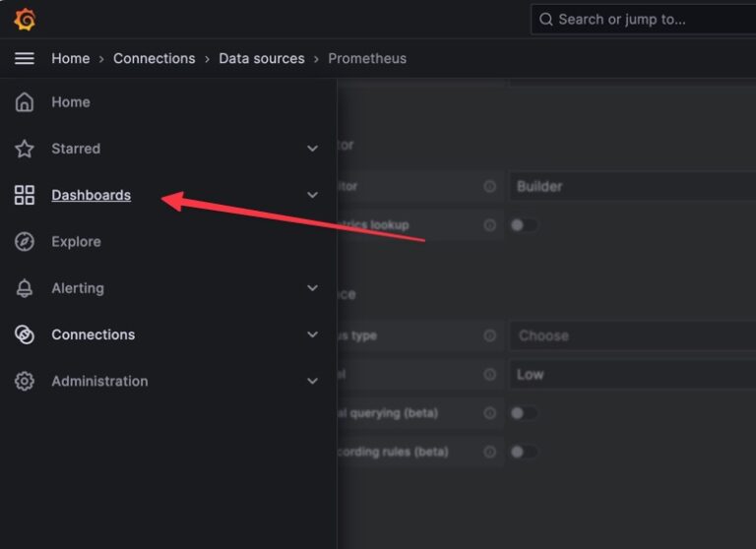This screenshot has width=756, height=549.
Task: Click the Dashboards grid icon
Action: pos(25,195)
